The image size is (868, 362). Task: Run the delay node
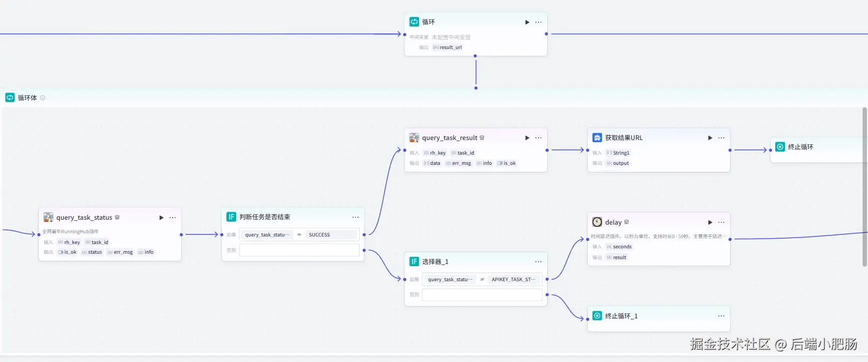[x=710, y=222]
